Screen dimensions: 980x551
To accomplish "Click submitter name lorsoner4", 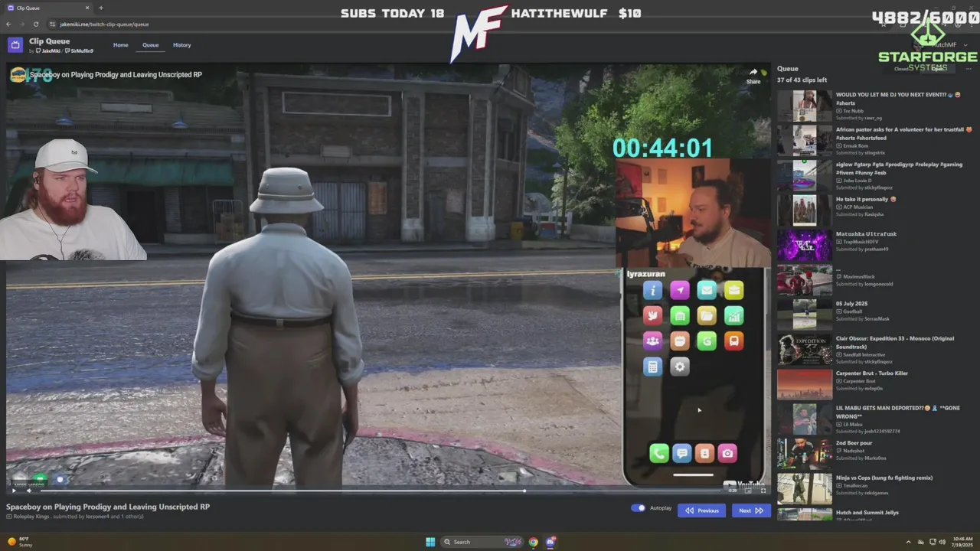I will (97, 517).
